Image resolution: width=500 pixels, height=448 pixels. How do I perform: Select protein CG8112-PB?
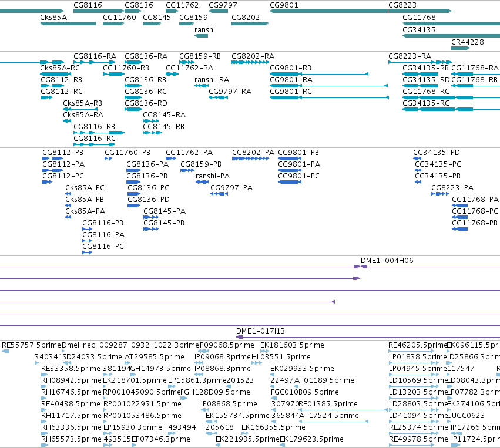click(x=53, y=159)
